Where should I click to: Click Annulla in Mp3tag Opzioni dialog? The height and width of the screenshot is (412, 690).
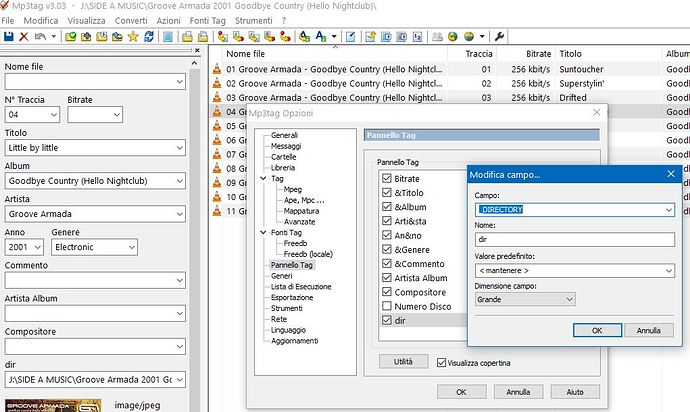click(x=518, y=391)
